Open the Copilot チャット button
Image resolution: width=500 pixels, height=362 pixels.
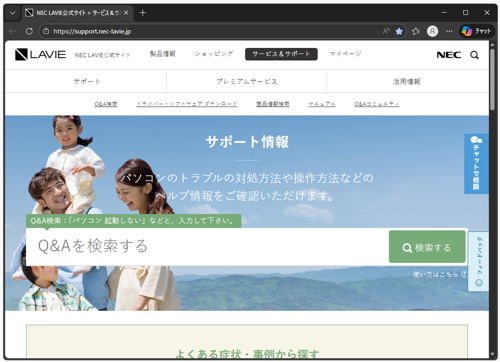[x=477, y=31]
